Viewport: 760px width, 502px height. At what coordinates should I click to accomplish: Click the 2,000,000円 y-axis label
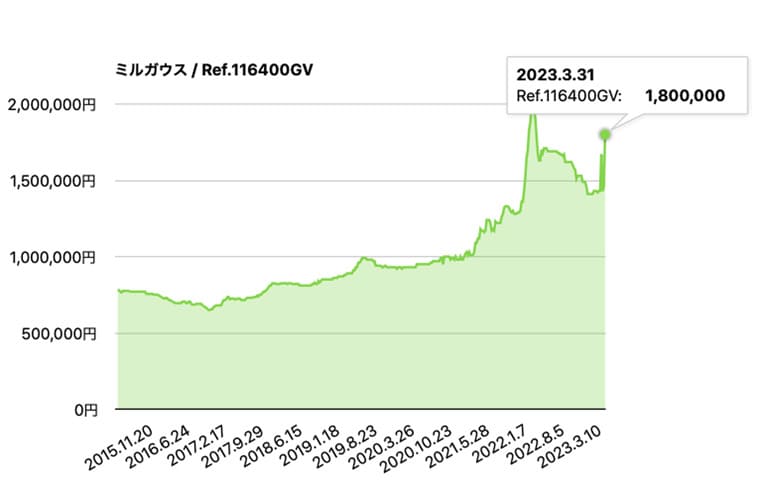51,104
